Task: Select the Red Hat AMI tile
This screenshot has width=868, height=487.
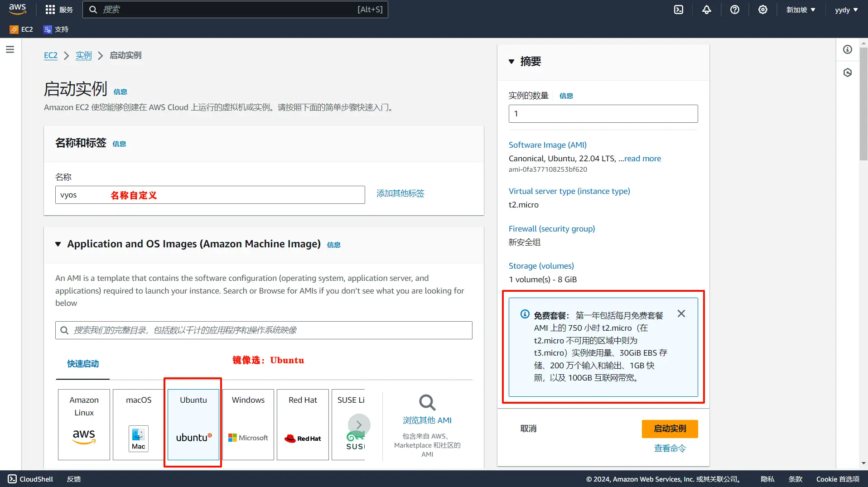Action: click(303, 424)
